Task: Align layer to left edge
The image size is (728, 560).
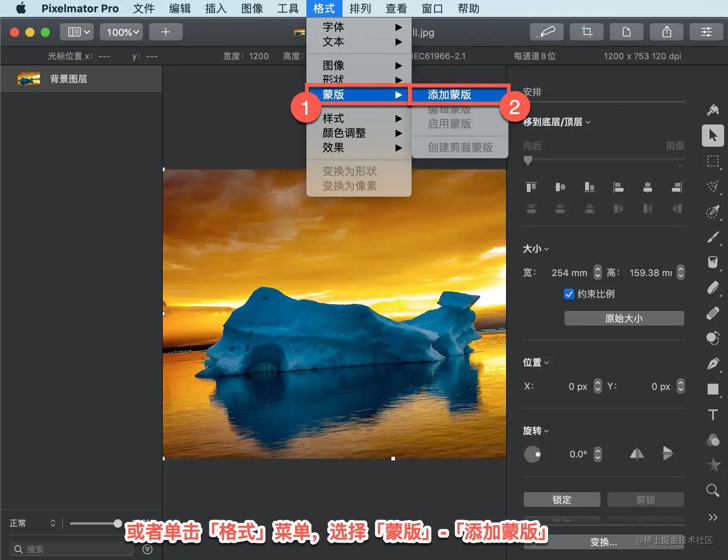Action: click(x=619, y=187)
